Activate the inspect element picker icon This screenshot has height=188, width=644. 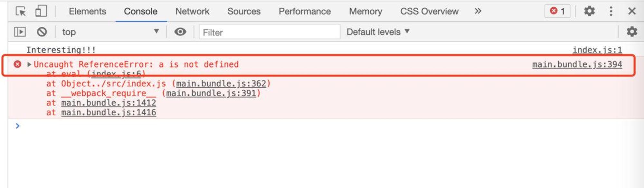tap(21, 11)
